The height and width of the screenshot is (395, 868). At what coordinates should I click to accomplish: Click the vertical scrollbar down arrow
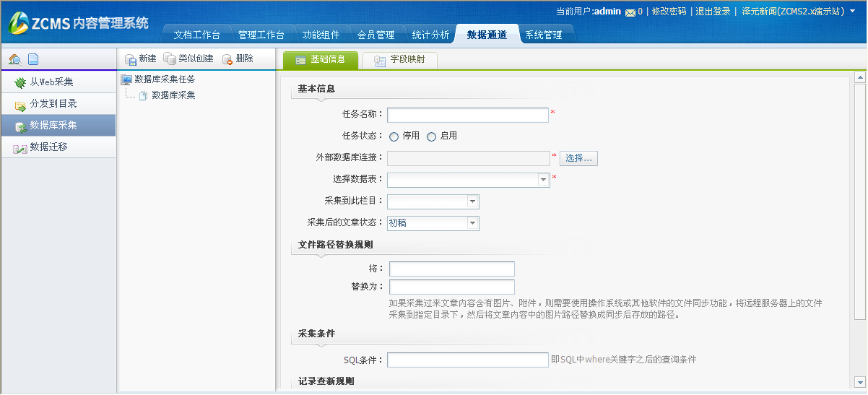click(859, 381)
